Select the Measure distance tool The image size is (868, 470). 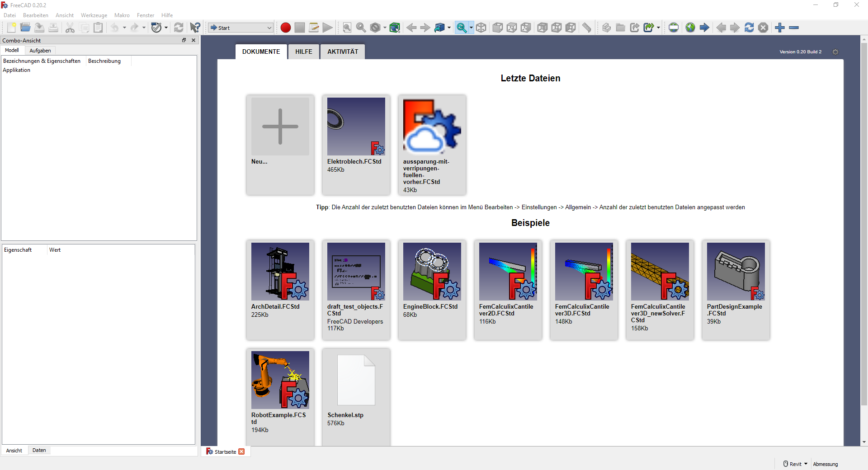587,28
